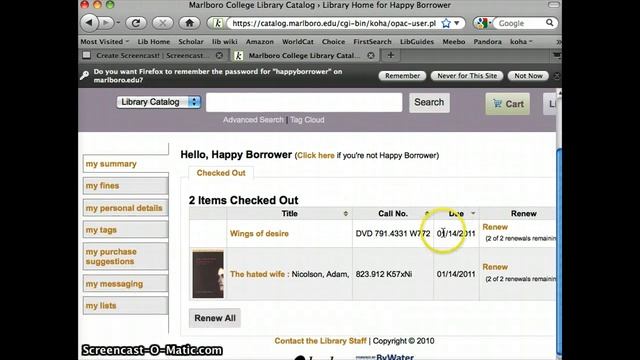Open the WorldCat bookmark

[298, 42]
